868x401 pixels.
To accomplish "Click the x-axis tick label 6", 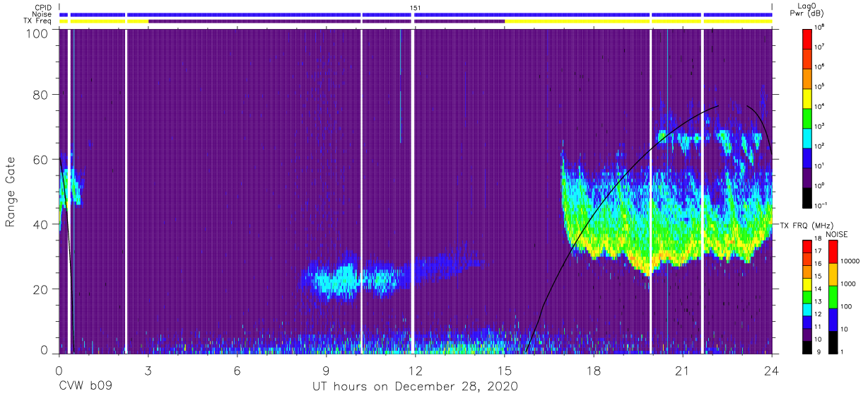I will (237, 371).
